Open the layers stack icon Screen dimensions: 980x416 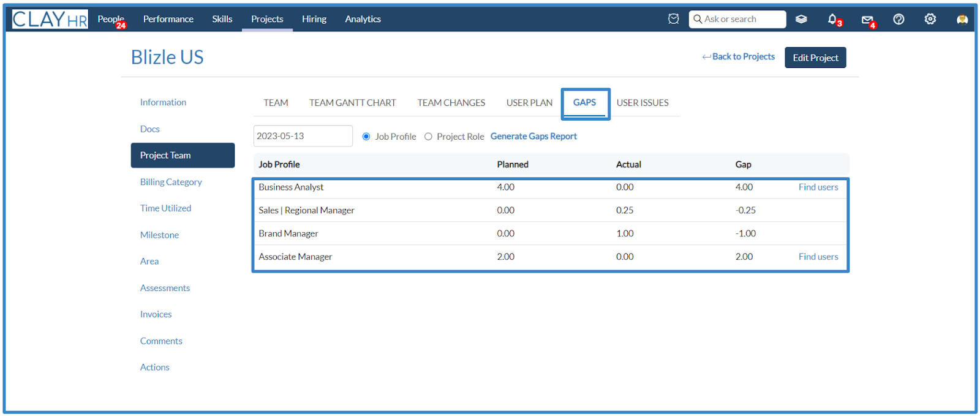801,19
